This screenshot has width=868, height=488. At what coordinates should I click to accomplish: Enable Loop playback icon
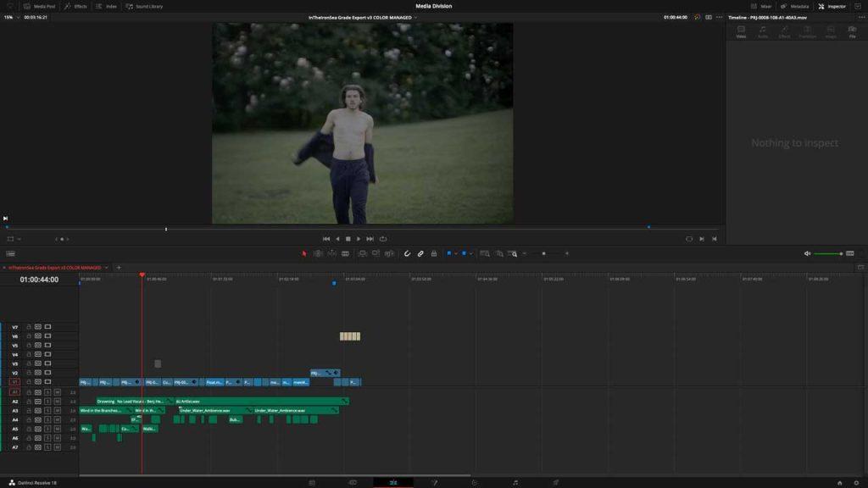pos(383,239)
